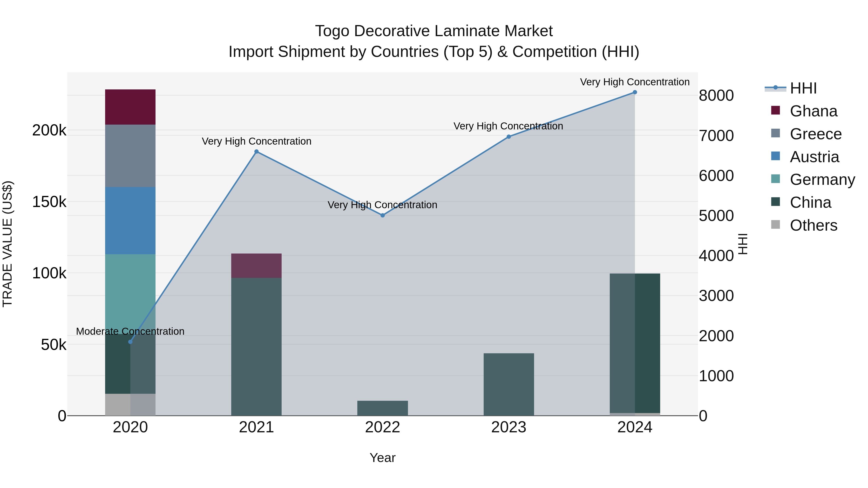This screenshot has height=488, width=868.
Task: Select the 2022 HHI data point
Action: [382, 215]
